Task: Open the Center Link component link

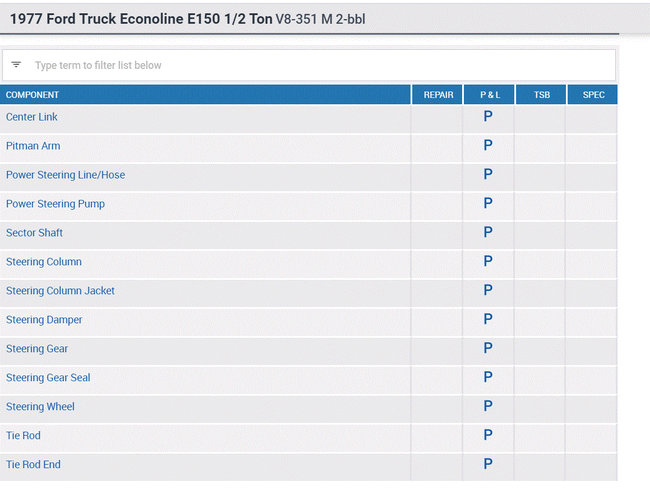Action: tap(32, 117)
